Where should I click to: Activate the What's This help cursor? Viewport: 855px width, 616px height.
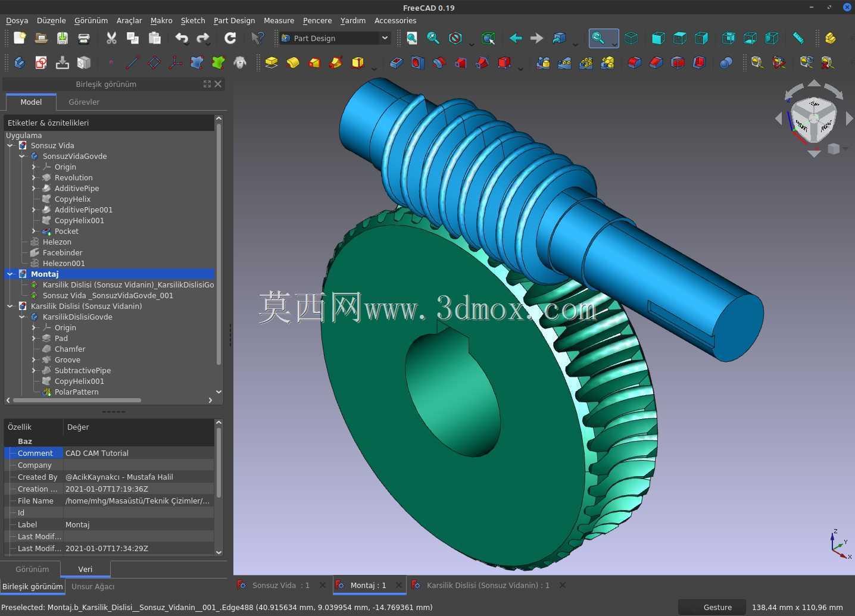(258, 38)
